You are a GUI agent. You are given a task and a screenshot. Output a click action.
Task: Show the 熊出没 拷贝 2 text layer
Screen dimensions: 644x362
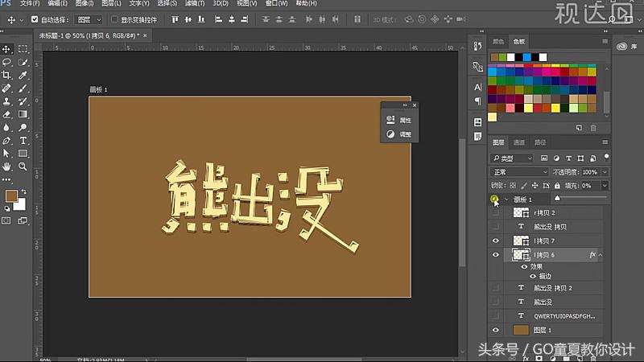(496, 288)
